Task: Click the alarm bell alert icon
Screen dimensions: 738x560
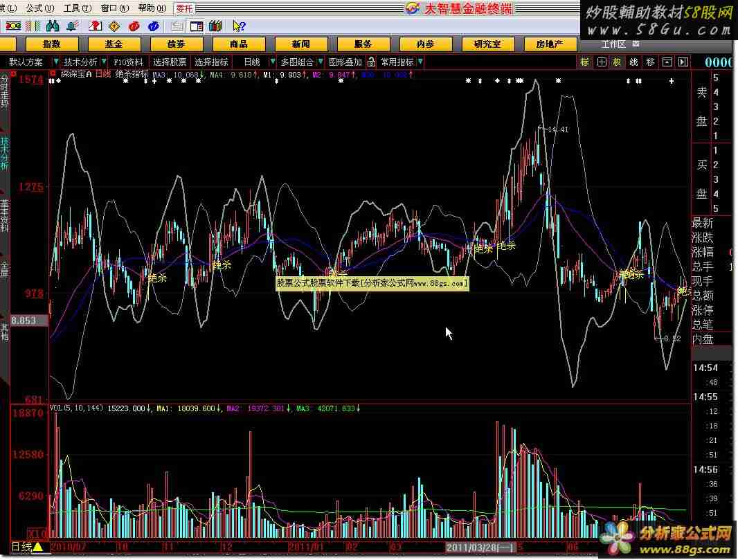Action: pos(73,26)
